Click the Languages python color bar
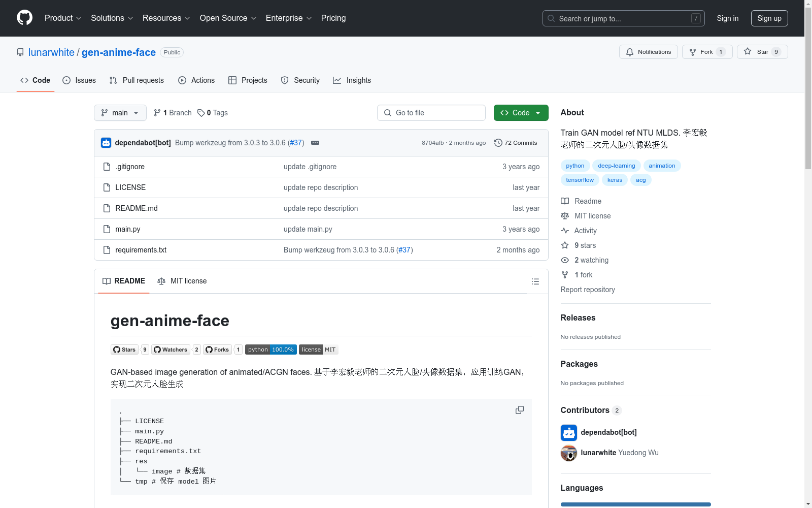Screen dimensions: 812x508 point(635,504)
